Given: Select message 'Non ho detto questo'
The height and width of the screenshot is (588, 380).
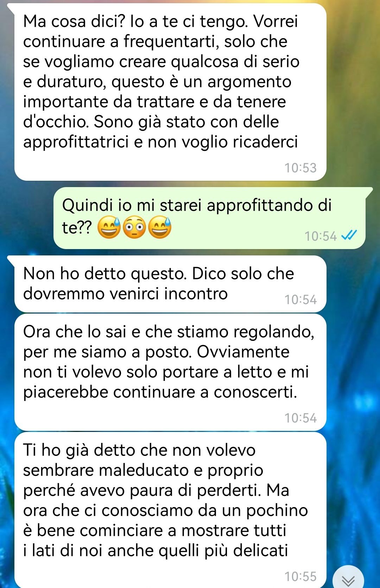Looking at the screenshot, I should tap(170, 284).
